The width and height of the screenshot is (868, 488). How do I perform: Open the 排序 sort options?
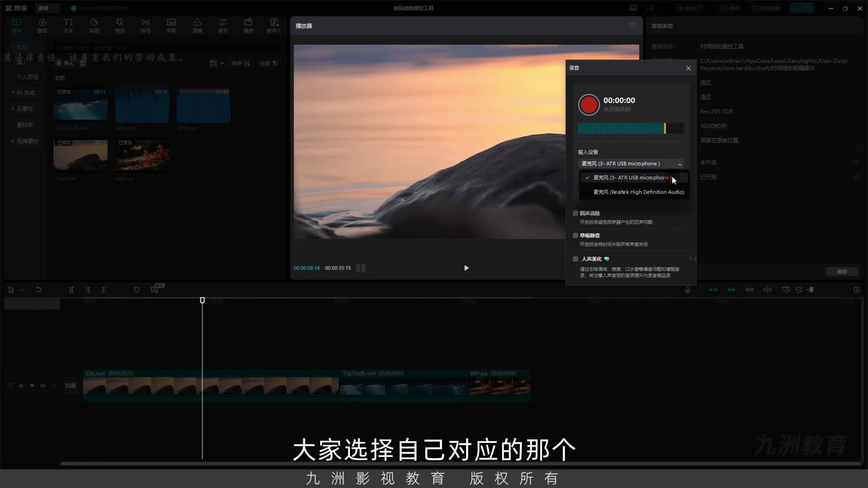coord(241,63)
